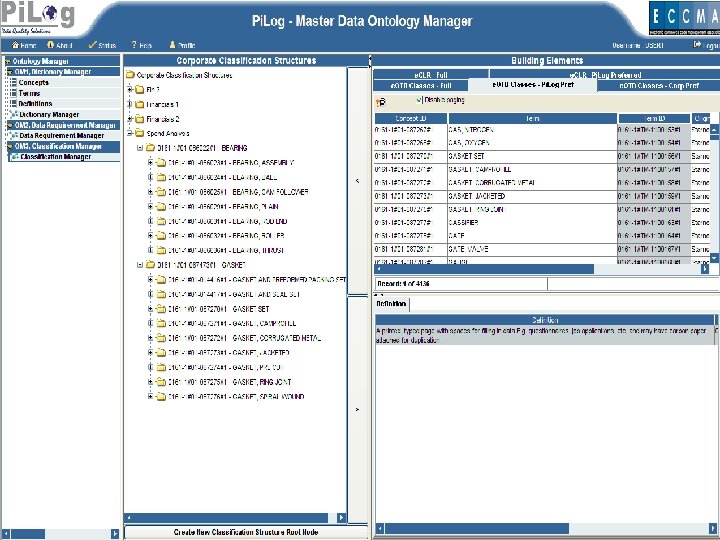
Task: Click the Terms list icon
Action: point(13,93)
